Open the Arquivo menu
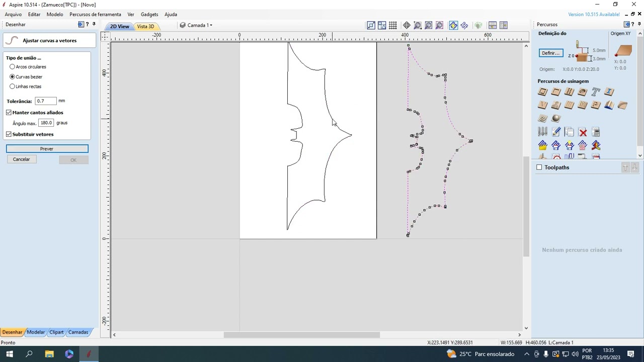Image resolution: width=644 pixels, height=362 pixels. tap(13, 14)
